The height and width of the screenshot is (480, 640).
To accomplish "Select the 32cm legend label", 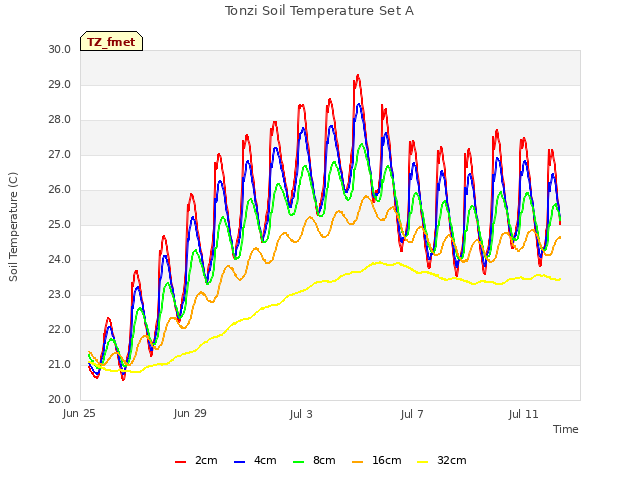I will [x=451, y=460].
